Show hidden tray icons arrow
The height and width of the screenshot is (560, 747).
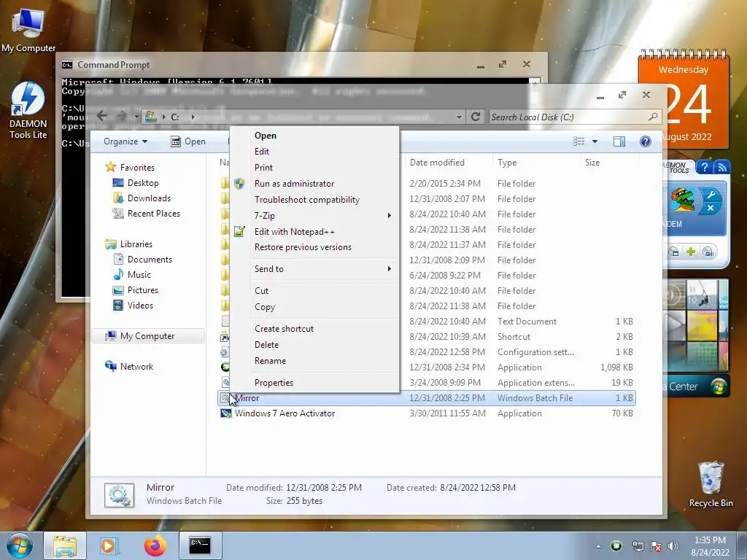[x=598, y=546]
